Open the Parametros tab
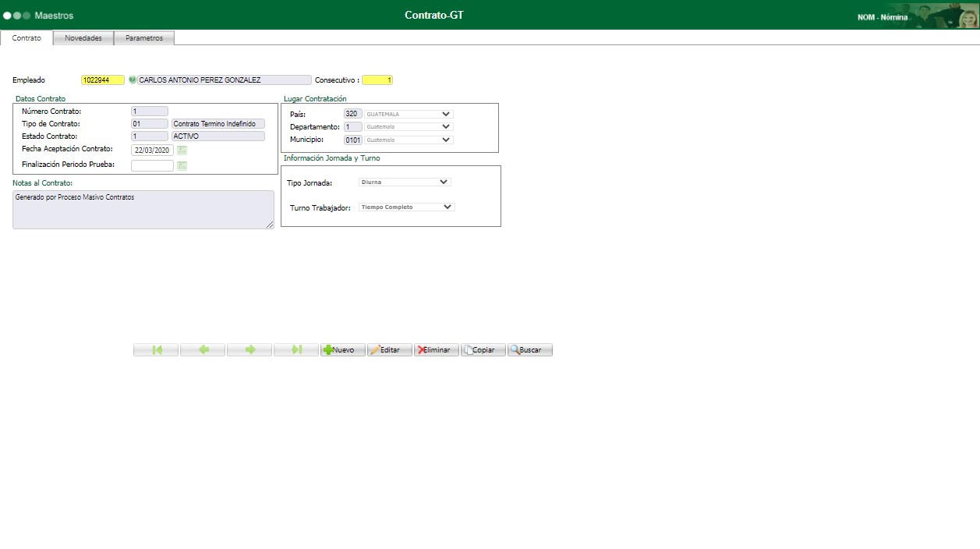Viewport: 980px width, 549px height. click(x=144, y=38)
